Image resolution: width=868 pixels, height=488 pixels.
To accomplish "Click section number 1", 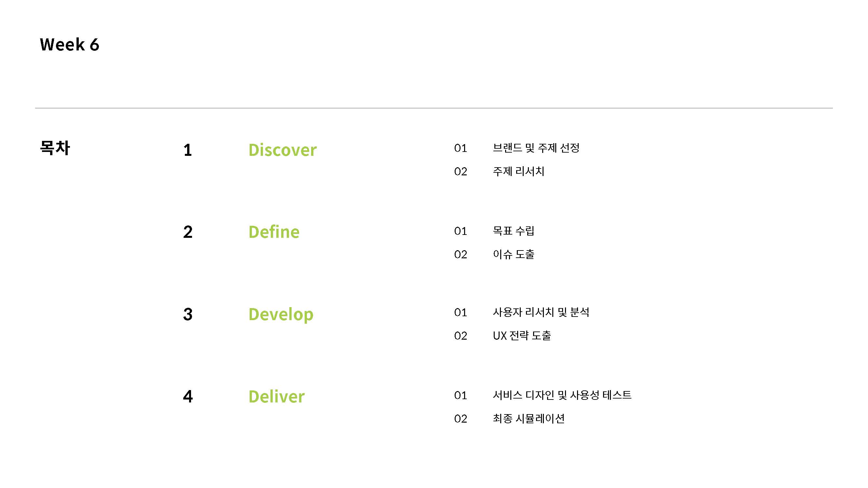I will (x=188, y=150).
